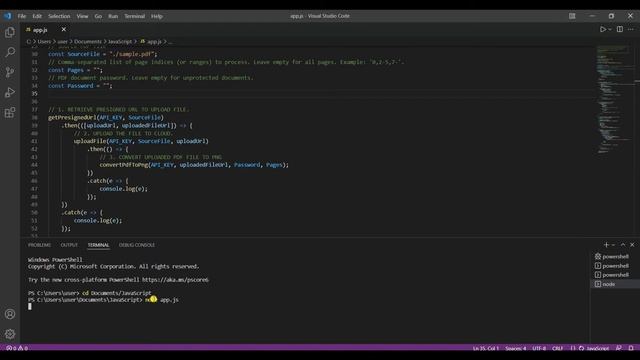Viewport: 640px width, 360px height.
Task: Switch to the Problems panel tab
Action: pyautogui.click(x=40, y=245)
